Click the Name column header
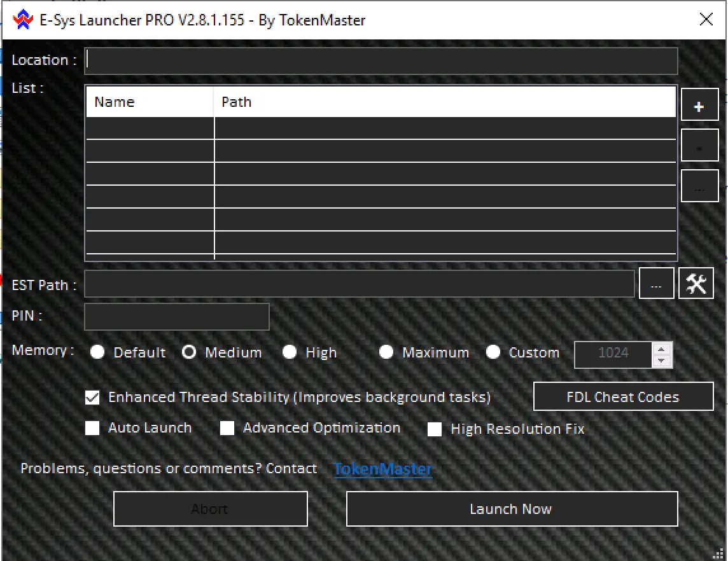The width and height of the screenshot is (728, 561). click(x=150, y=102)
